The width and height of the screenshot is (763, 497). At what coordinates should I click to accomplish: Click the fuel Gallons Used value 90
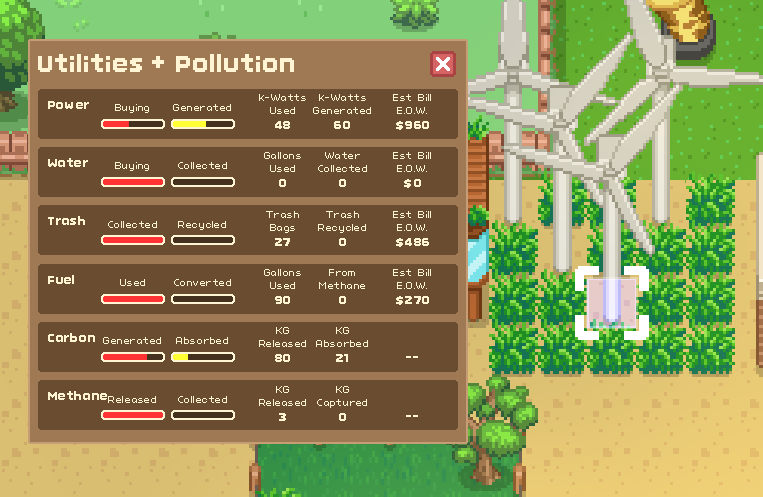click(282, 300)
